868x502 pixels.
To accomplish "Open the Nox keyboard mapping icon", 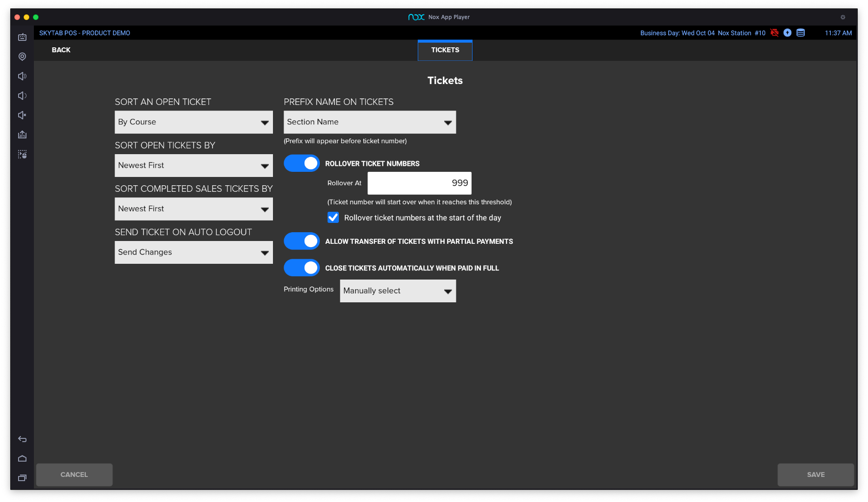I will click(22, 37).
